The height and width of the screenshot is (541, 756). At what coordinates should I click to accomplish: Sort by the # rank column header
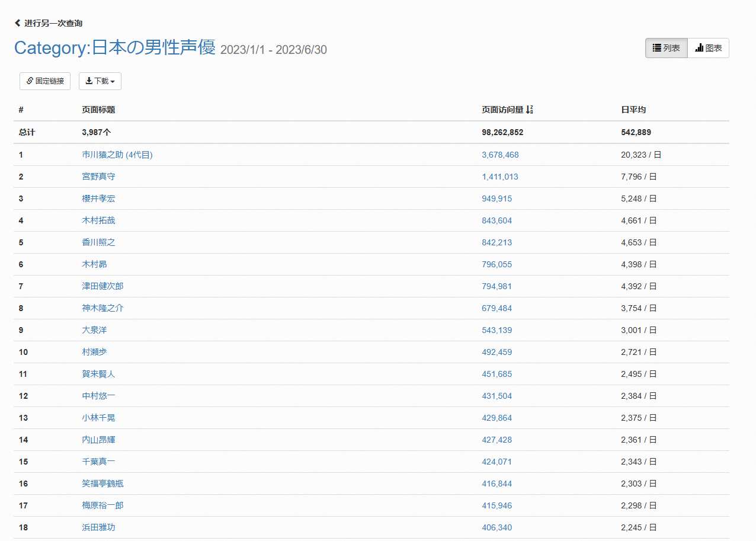point(21,110)
